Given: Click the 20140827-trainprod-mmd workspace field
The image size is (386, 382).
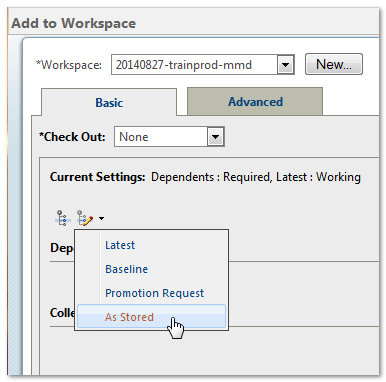Looking at the screenshot, I should point(194,65).
